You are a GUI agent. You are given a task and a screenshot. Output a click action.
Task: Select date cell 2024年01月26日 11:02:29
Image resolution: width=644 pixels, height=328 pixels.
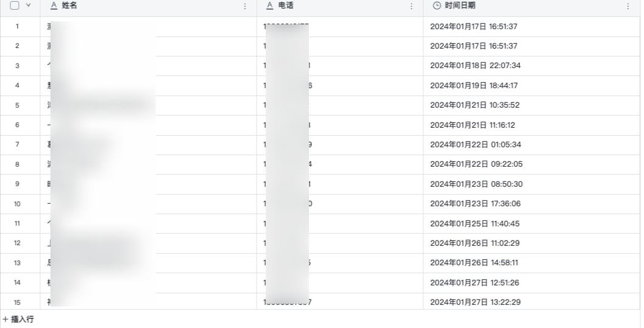pos(531,243)
